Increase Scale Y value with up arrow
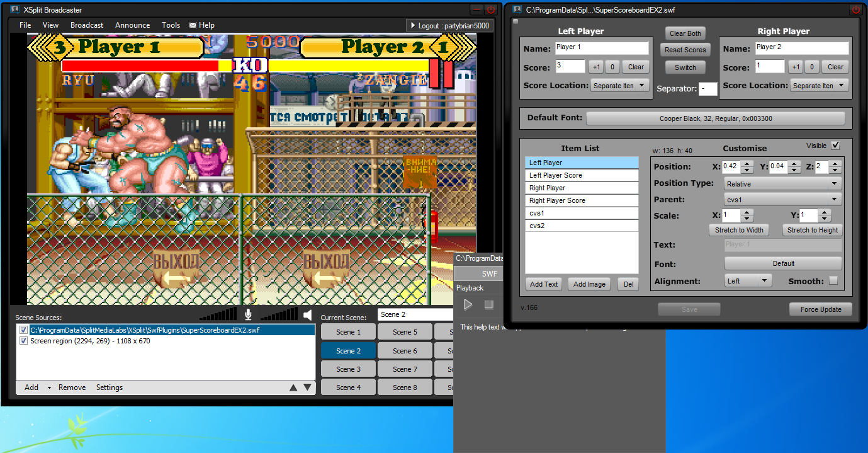 [824, 212]
